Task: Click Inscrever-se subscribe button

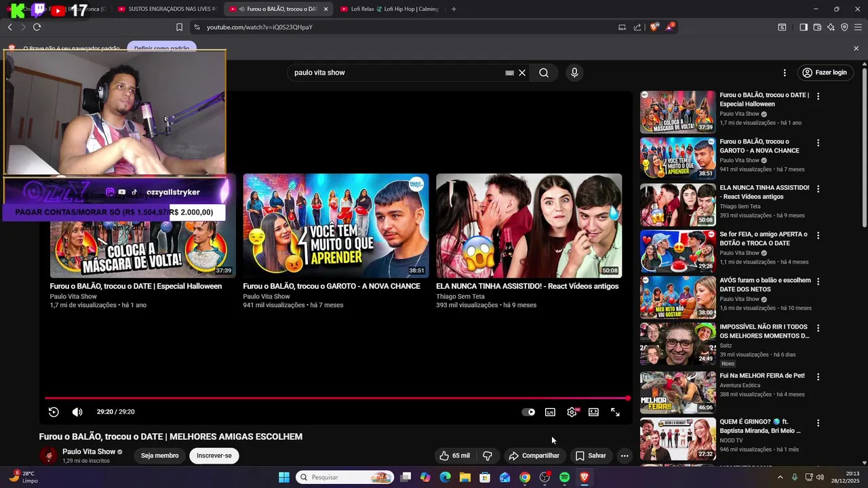Action: click(x=214, y=455)
